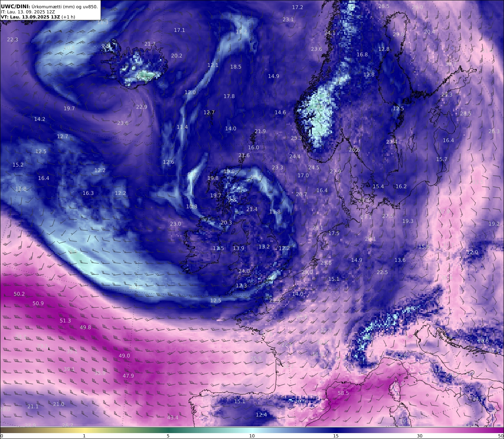
Task: Click the map value 16.3
Action: click(x=88, y=193)
